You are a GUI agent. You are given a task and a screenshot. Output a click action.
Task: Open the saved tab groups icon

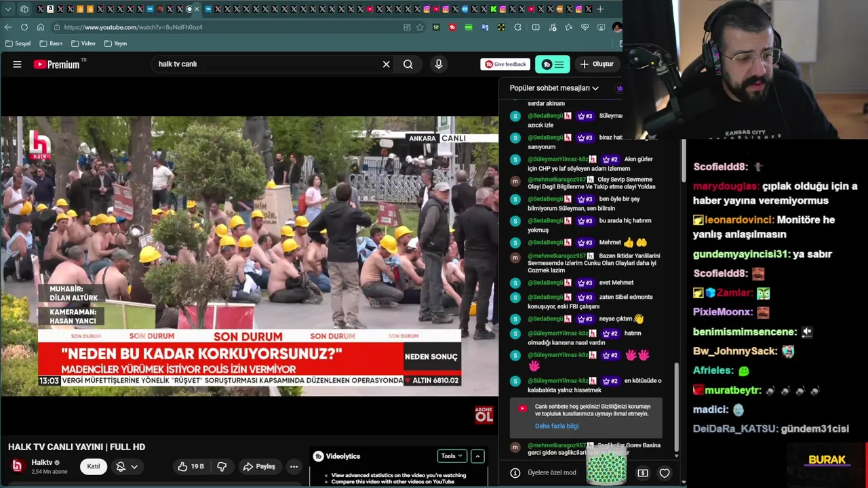[25, 9]
